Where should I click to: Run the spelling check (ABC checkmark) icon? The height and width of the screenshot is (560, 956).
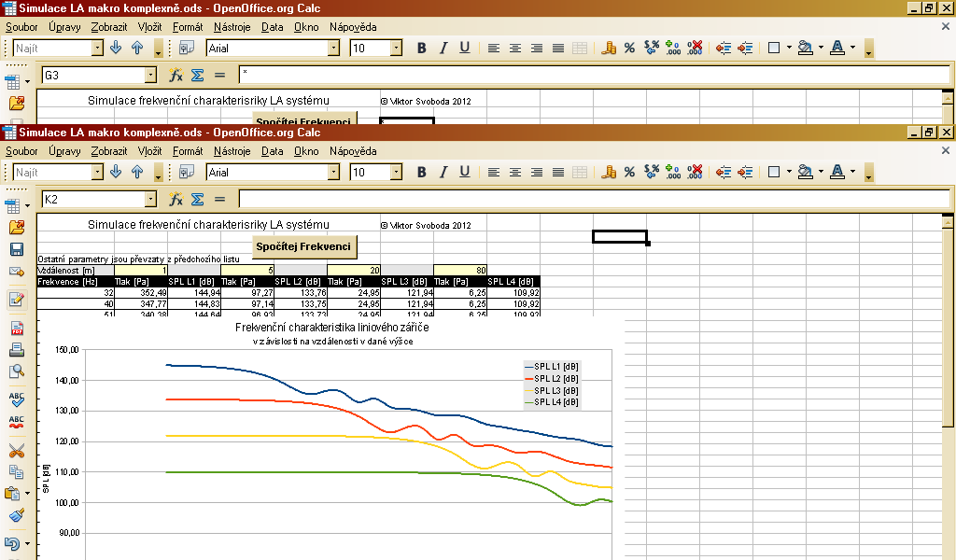point(16,399)
